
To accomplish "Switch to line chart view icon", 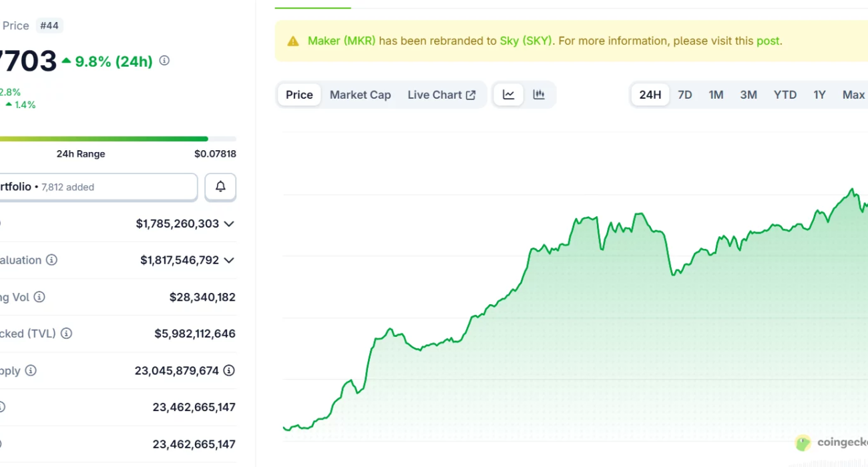I will tap(509, 95).
